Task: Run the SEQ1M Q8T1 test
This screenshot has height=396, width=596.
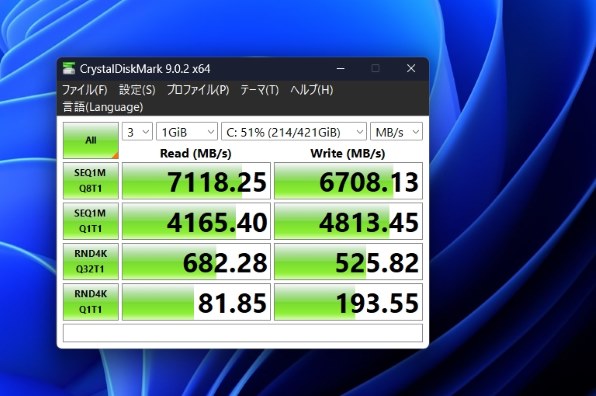Action: click(91, 181)
